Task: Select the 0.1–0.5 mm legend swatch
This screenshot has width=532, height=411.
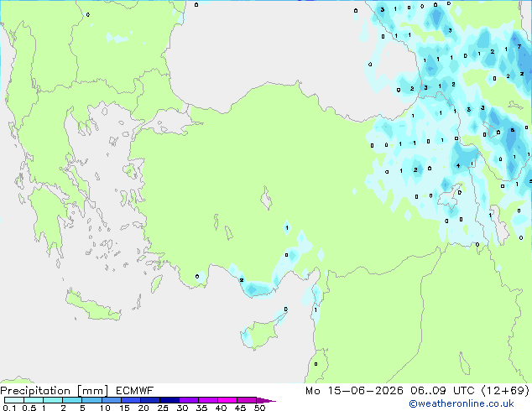Action: pyautogui.click(x=14, y=400)
